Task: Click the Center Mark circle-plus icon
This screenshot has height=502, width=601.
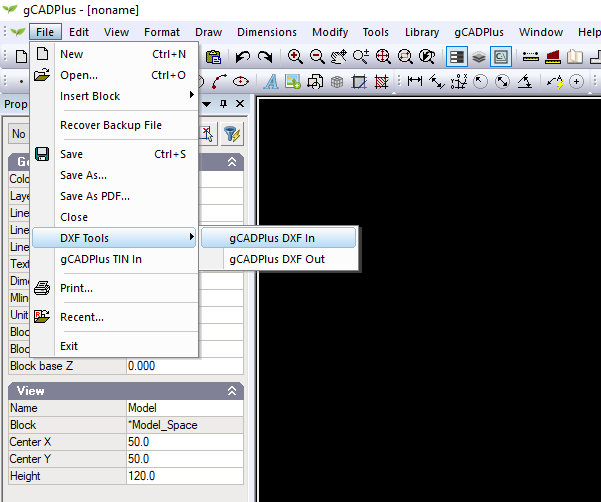Action: pyautogui.click(x=576, y=81)
